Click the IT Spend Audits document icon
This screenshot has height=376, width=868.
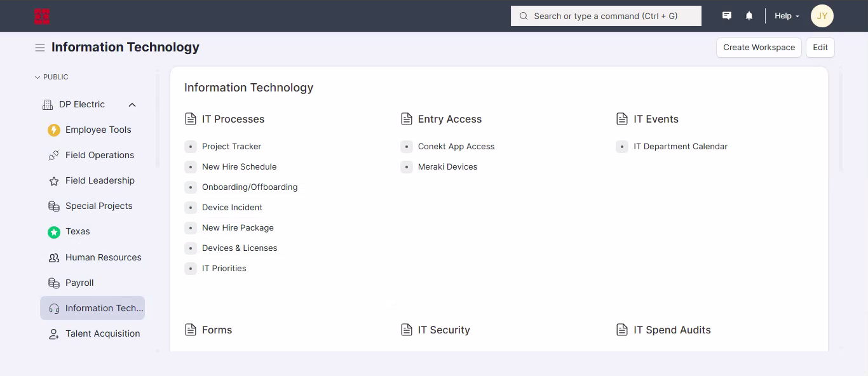coord(622,330)
